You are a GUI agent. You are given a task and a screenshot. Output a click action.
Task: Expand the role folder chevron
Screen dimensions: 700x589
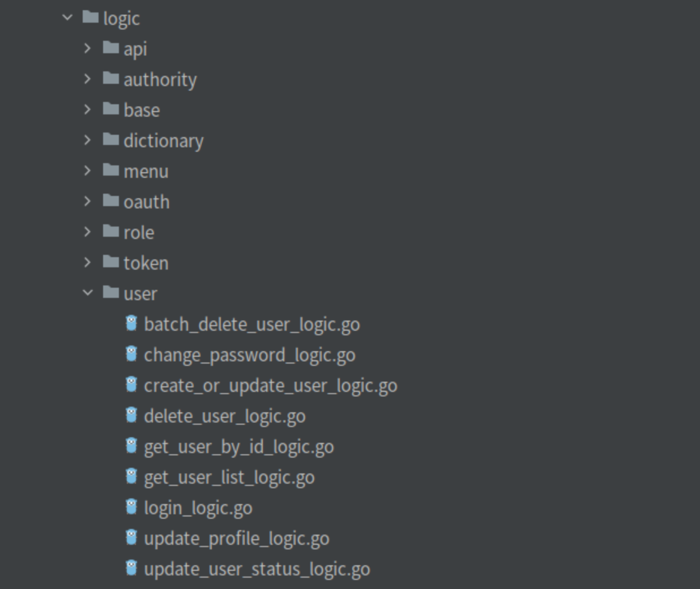[87, 232]
